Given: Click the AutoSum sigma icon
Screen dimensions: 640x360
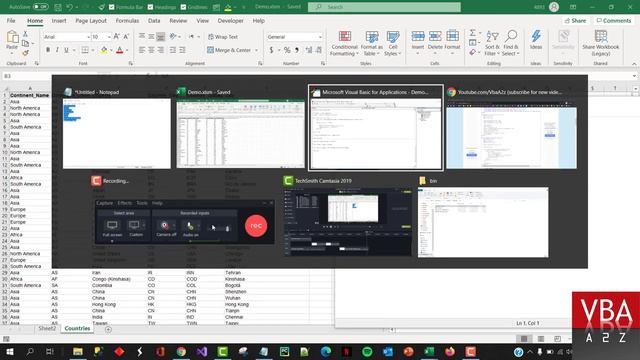Looking at the screenshot, I should [x=473, y=33].
